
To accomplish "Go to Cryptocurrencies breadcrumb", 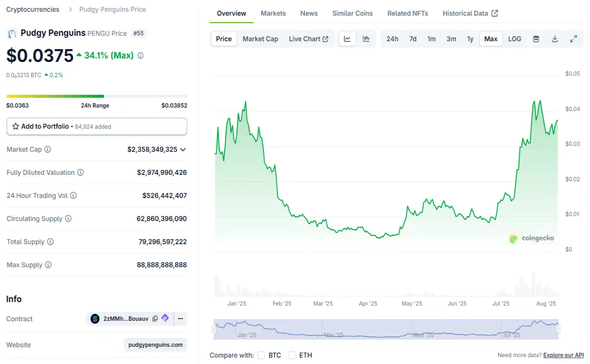I will click(33, 9).
